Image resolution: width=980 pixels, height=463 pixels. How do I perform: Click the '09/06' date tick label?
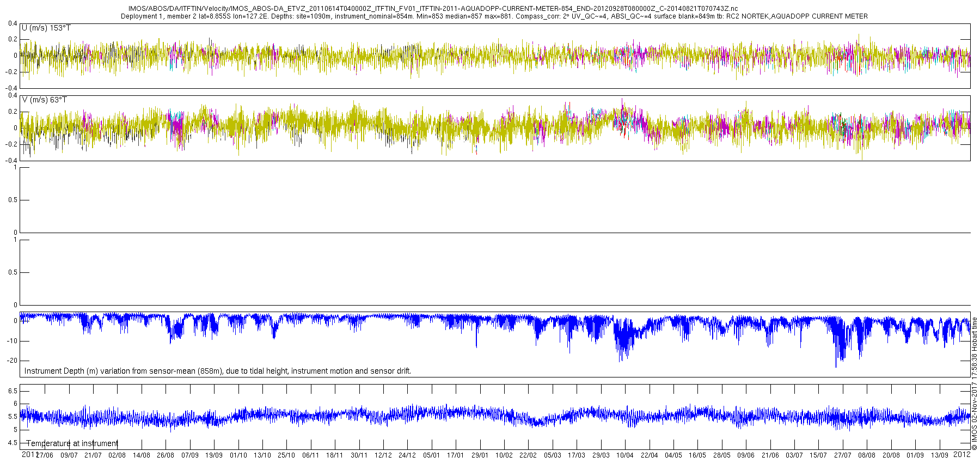746,455
